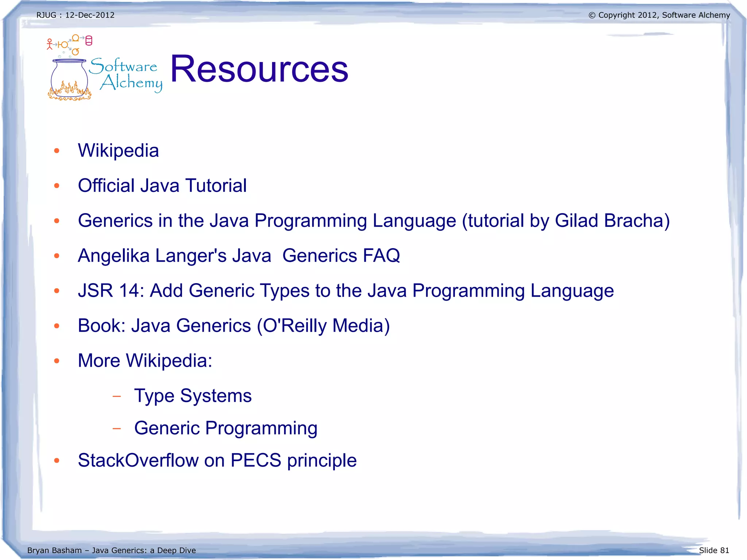
Task: Click the RJUG 12-Dec-2012 header text
Action: pos(76,15)
